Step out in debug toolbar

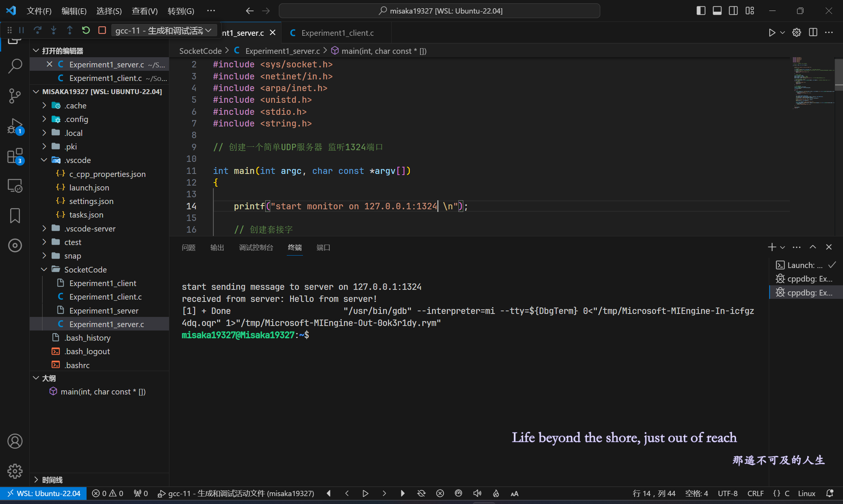coord(70,30)
